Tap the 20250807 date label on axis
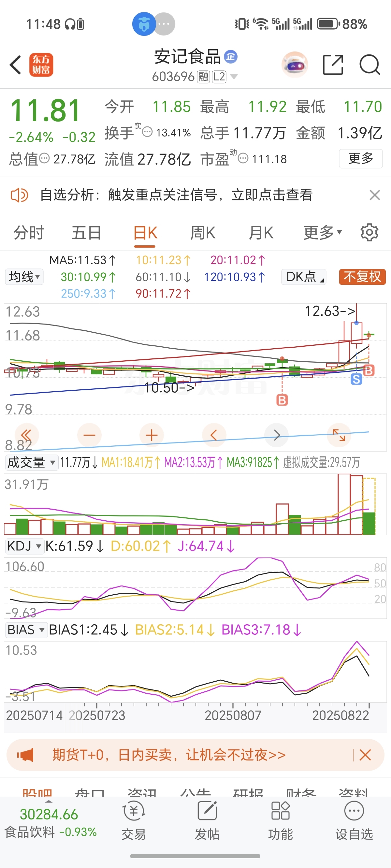Viewport: 391px width, 868px height. (233, 715)
